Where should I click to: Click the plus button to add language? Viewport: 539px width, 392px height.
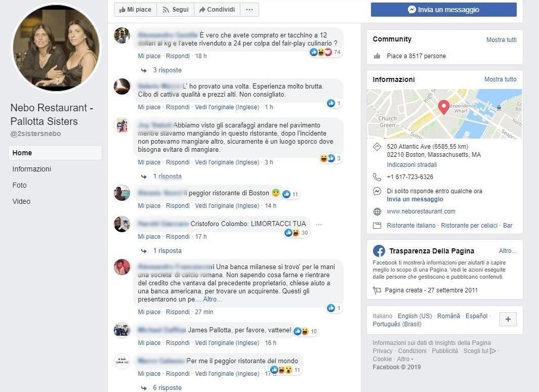508,319
